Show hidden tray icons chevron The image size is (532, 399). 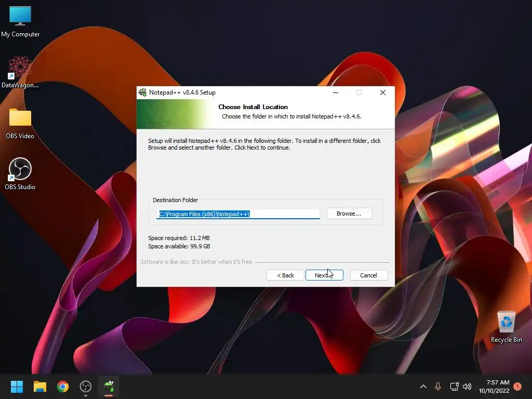pyautogui.click(x=423, y=387)
